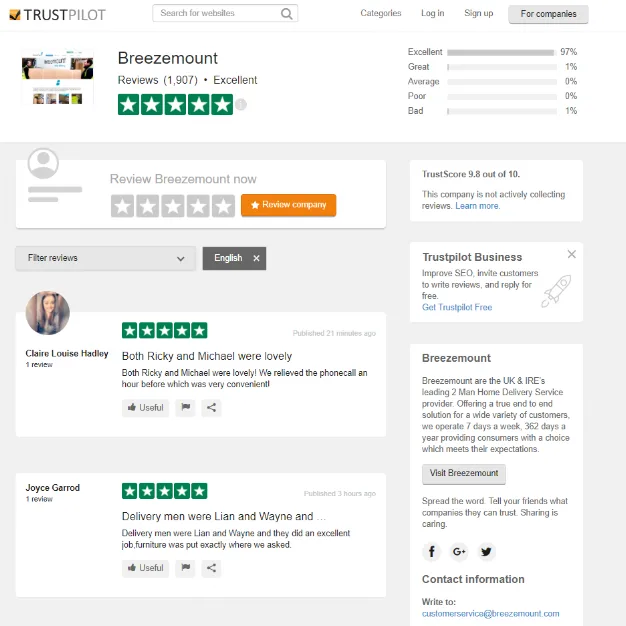The width and height of the screenshot is (626, 626).
Task: Flag Claire Louise Hadley's review
Action: click(186, 408)
